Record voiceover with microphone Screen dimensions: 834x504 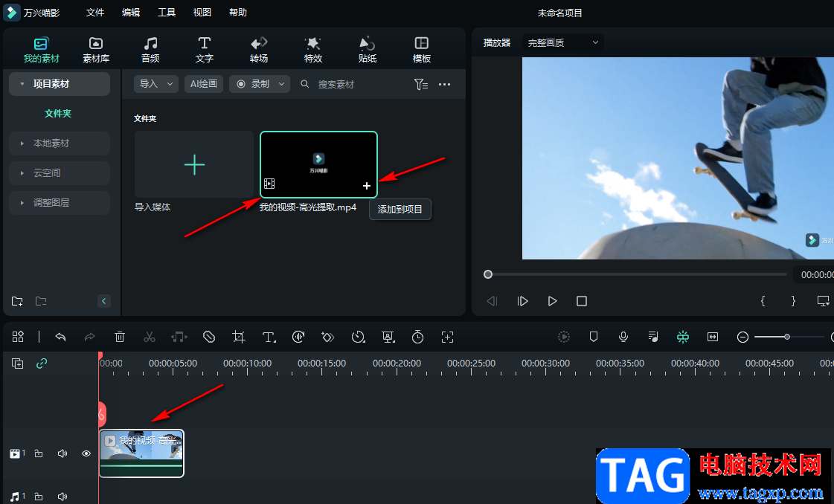click(623, 337)
